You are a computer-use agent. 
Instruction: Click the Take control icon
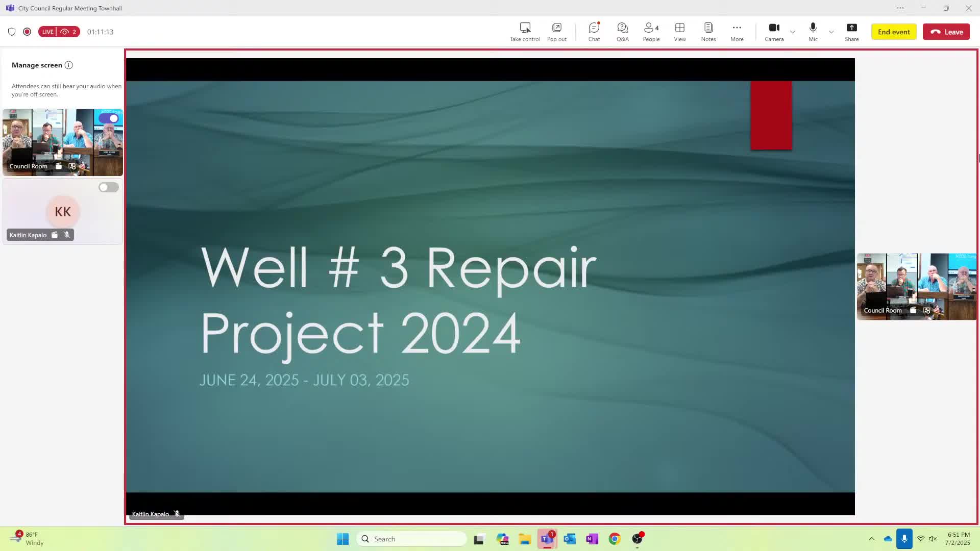525,32
